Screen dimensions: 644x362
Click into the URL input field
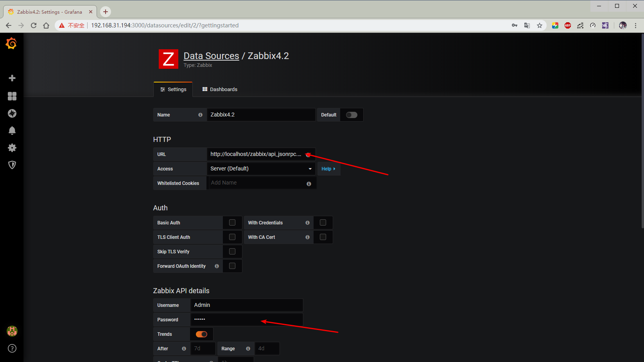261,154
